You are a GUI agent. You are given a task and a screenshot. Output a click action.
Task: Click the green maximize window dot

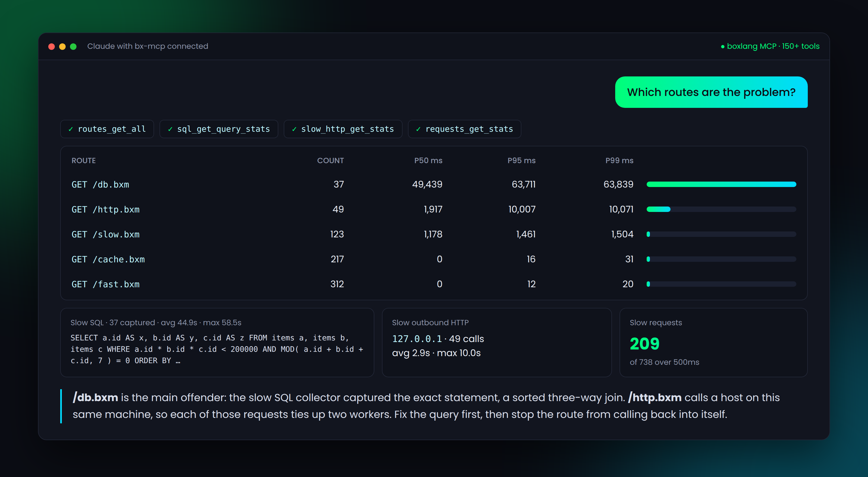click(x=73, y=46)
